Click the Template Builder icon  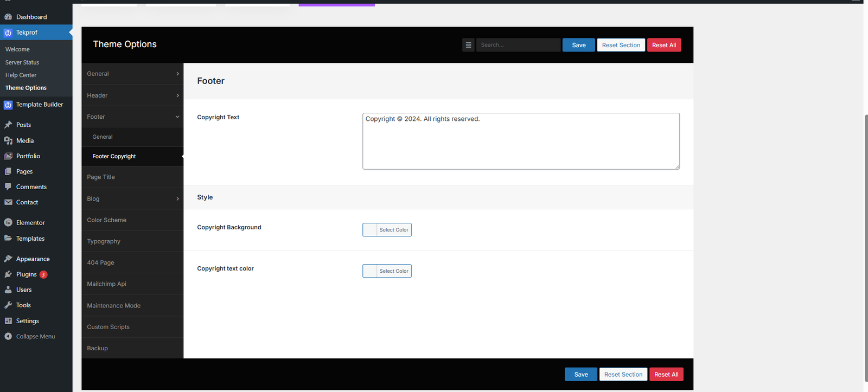[x=8, y=105]
